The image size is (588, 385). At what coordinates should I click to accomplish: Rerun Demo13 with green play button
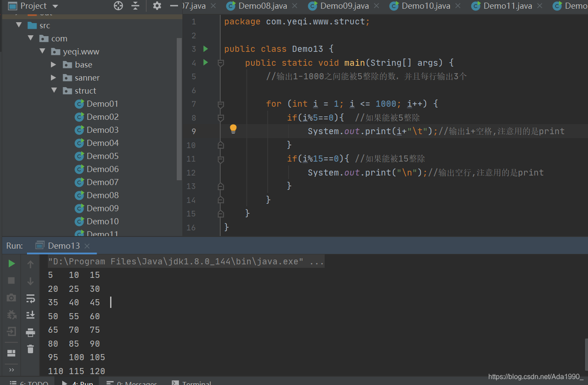(x=12, y=263)
